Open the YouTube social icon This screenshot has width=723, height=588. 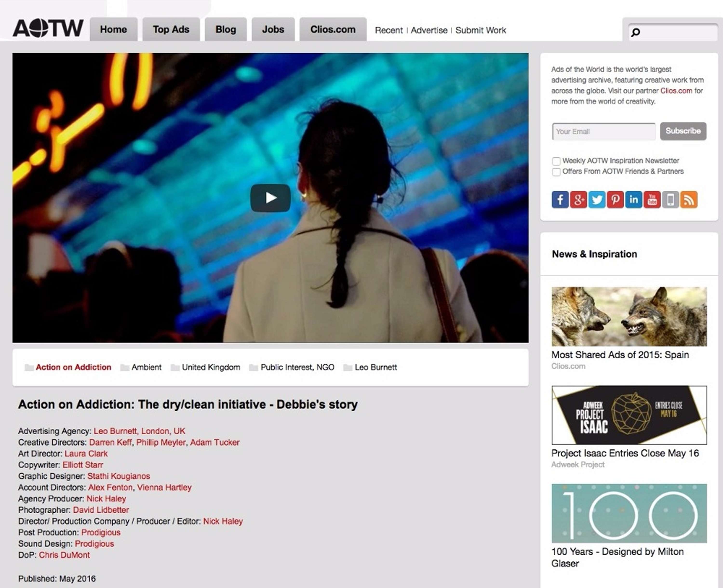[x=652, y=200]
